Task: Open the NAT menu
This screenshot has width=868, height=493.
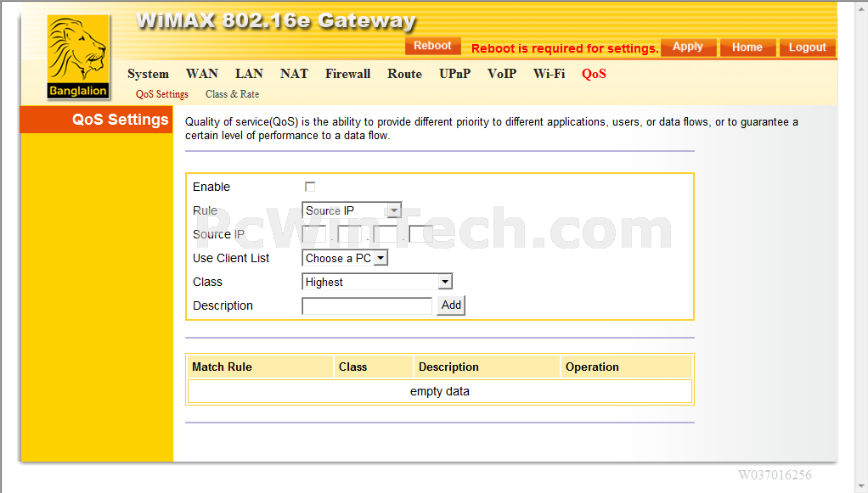Action: [294, 74]
